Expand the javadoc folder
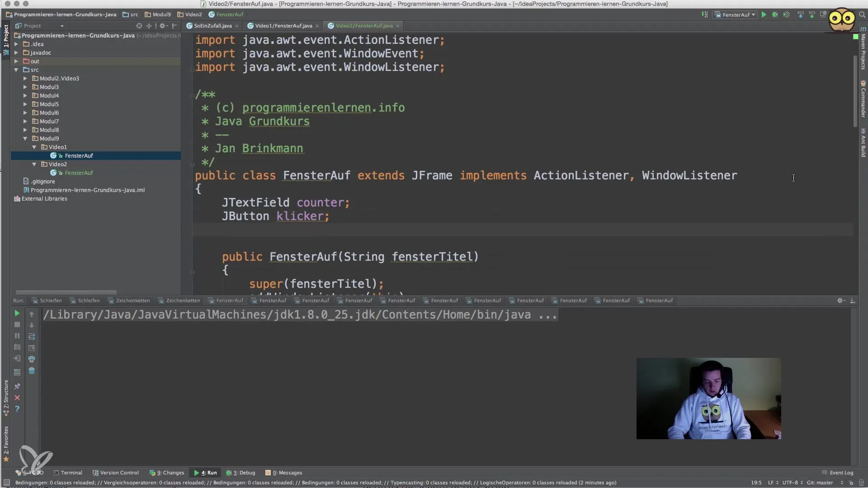Viewport: 868px width, 488px height. [16, 53]
